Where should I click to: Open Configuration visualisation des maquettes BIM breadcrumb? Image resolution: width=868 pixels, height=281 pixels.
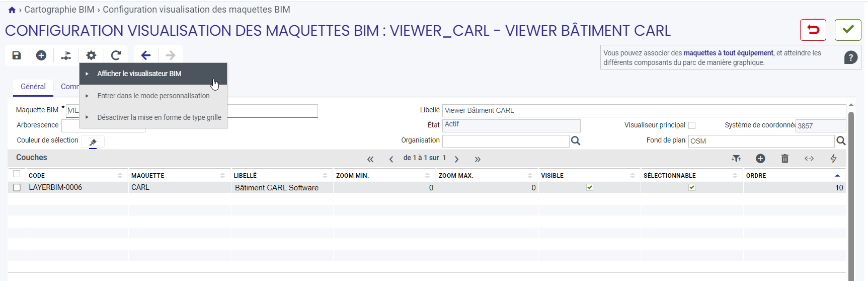click(x=196, y=10)
